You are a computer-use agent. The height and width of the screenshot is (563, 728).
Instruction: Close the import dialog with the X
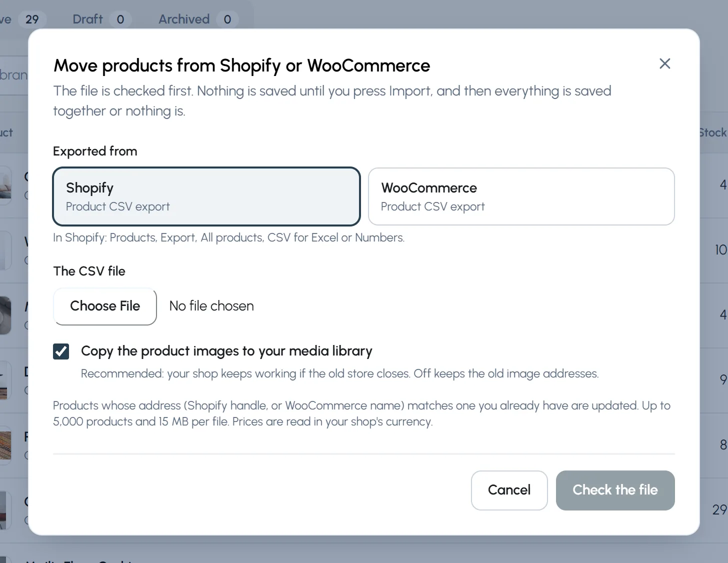[664, 63]
